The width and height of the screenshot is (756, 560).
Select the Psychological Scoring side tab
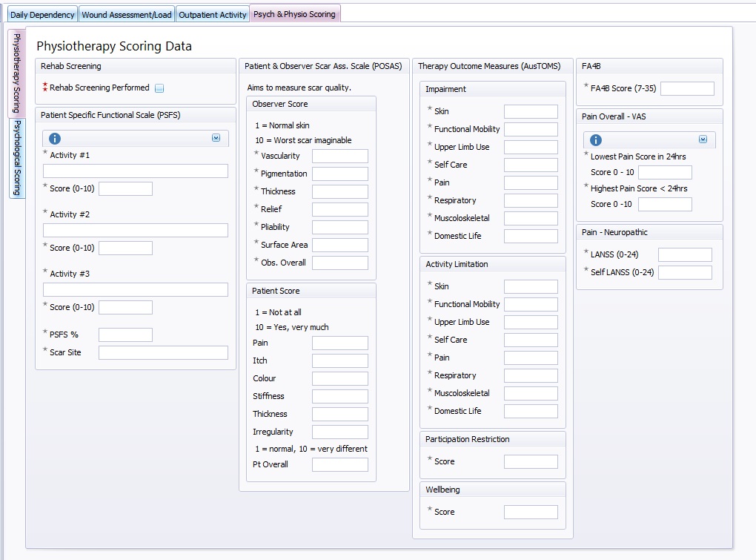point(17,159)
